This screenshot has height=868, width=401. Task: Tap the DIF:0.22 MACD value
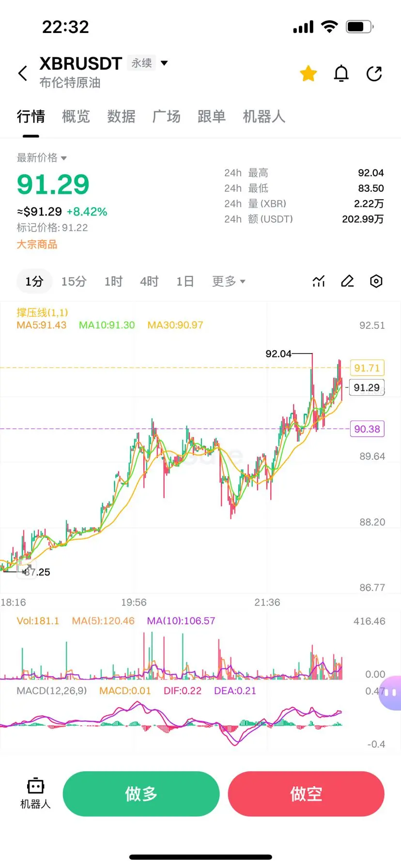point(183,691)
